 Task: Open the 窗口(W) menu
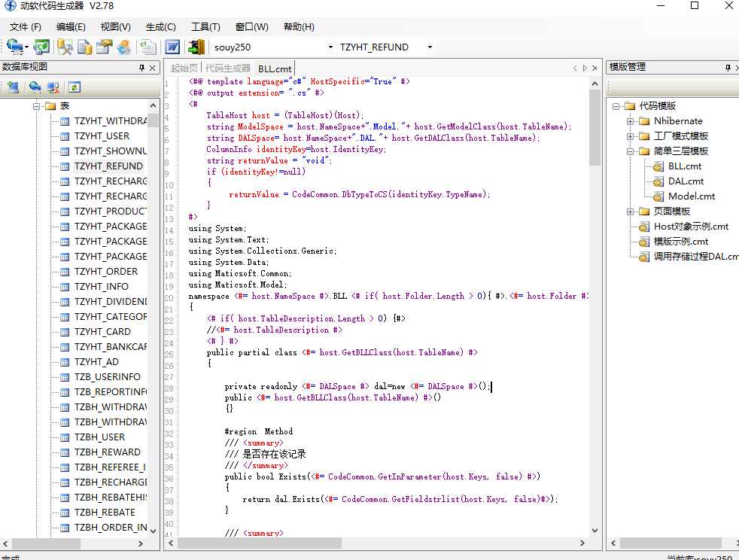click(x=251, y=27)
